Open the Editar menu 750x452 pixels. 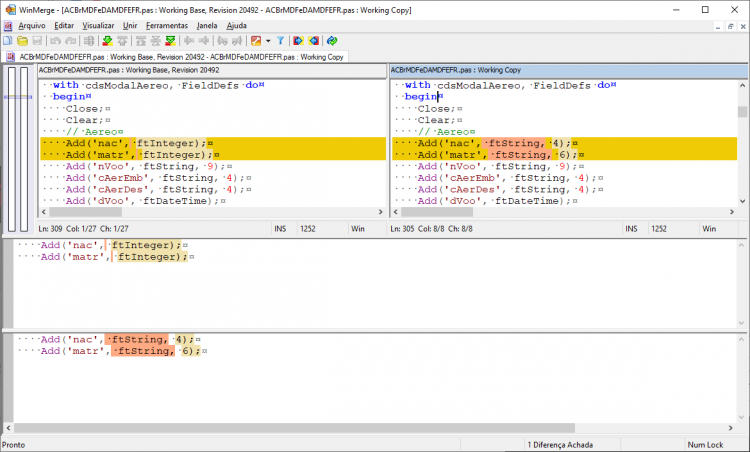pyautogui.click(x=64, y=26)
